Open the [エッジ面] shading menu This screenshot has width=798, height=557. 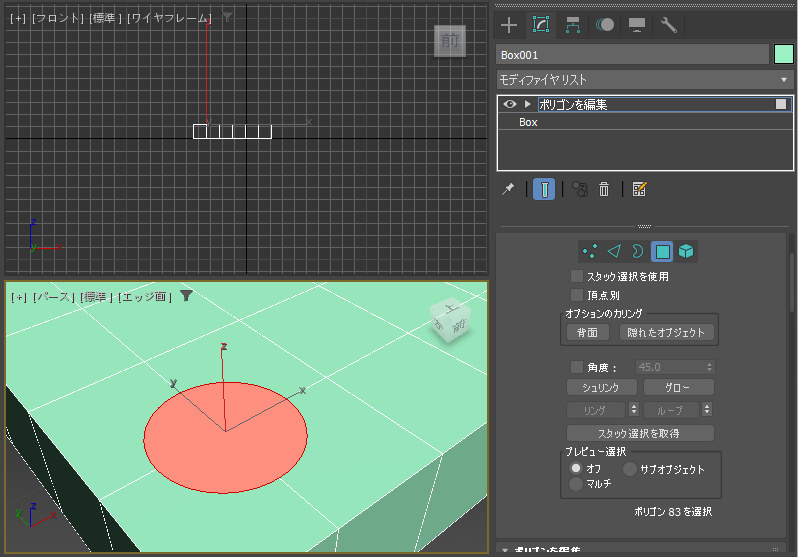tap(145, 297)
